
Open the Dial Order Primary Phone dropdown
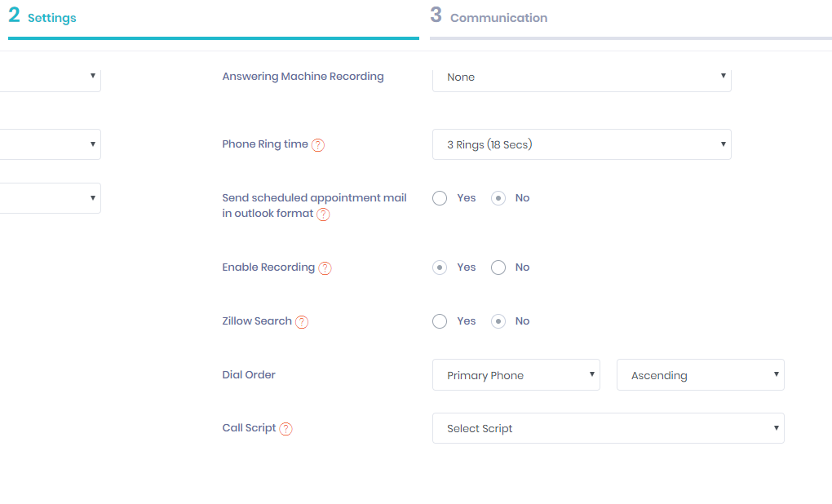(516, 374)
